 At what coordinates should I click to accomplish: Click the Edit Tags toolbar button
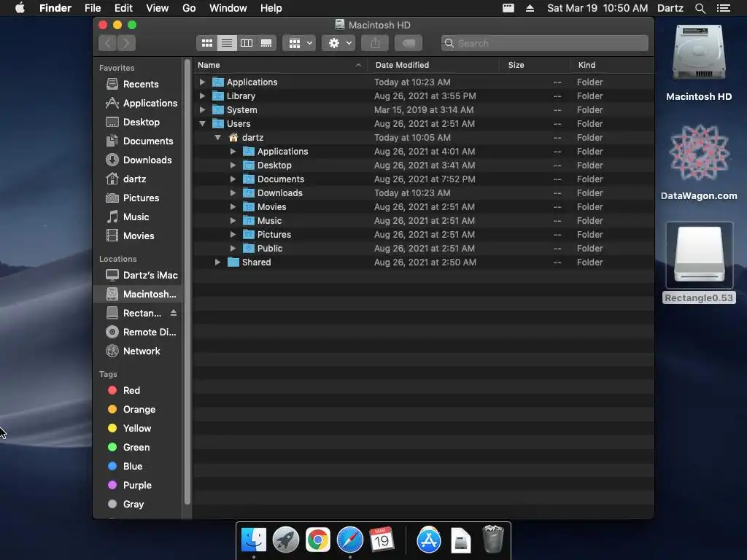(x=409, y=43)
